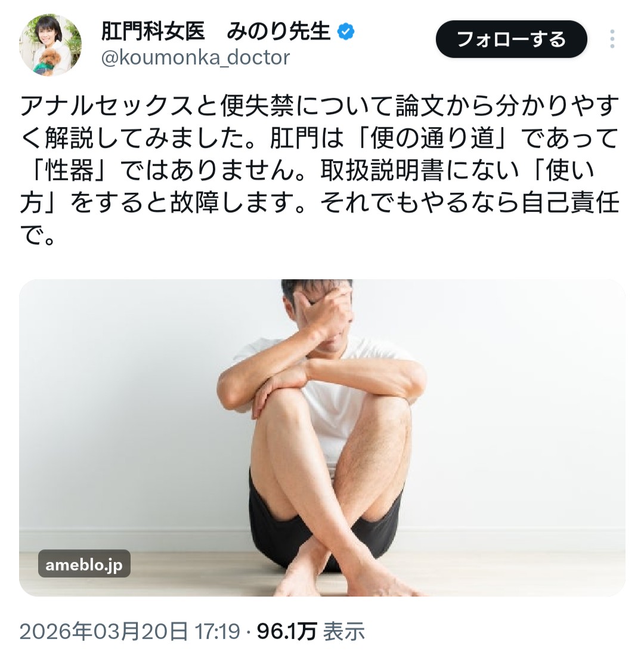Tap the フォローする follow button
The width and height of the screenshot is (644, 658).
coord(512,39)
